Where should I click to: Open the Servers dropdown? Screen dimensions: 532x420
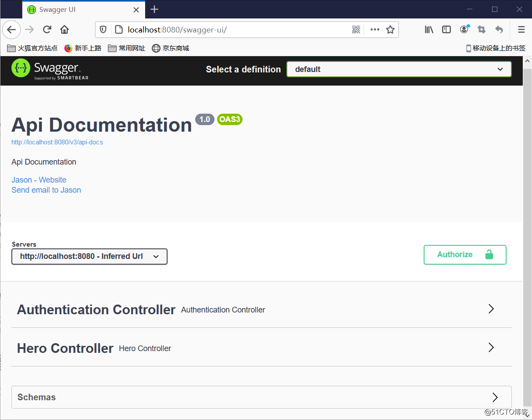tap(89, 257)
